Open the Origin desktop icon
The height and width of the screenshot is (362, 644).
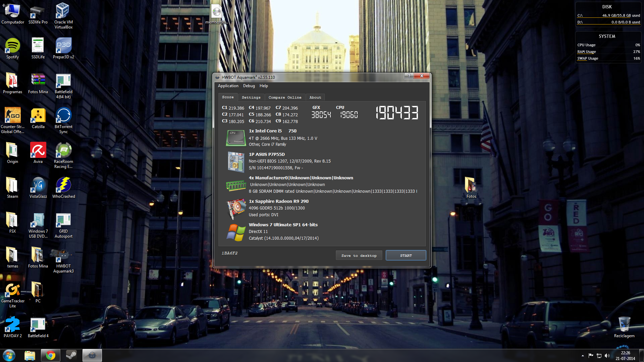(13, 153)
